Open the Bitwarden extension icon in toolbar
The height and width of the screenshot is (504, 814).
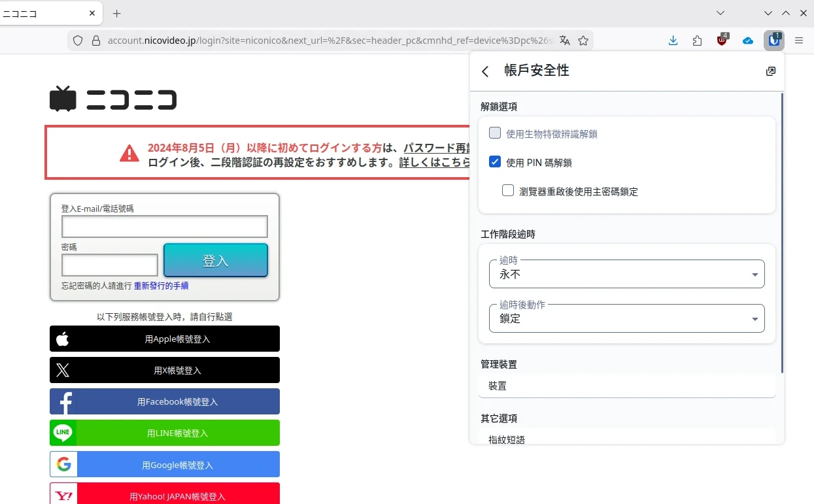tap(774, 41)
